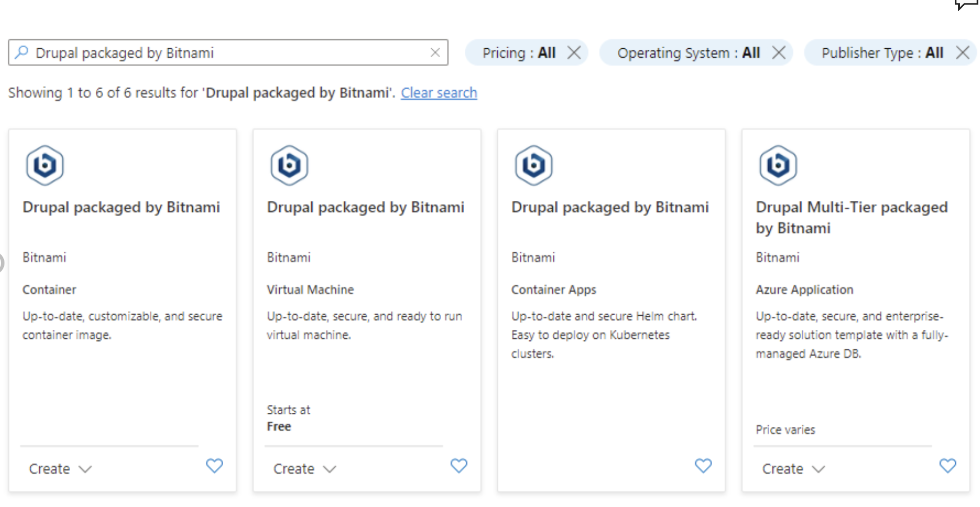Viewport: 980px width, 507px height.
Task: Favorite the Drupal Multi-Tier offer
Action: (947, 465)
